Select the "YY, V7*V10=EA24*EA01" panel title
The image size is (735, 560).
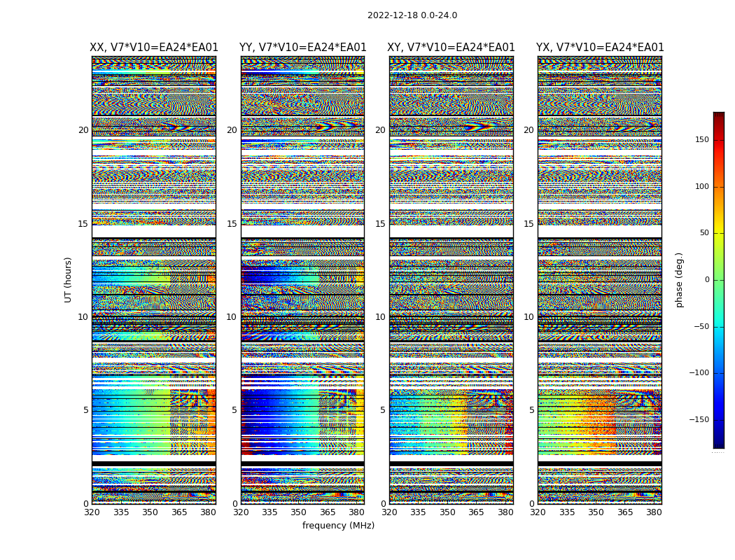[303, 48]
